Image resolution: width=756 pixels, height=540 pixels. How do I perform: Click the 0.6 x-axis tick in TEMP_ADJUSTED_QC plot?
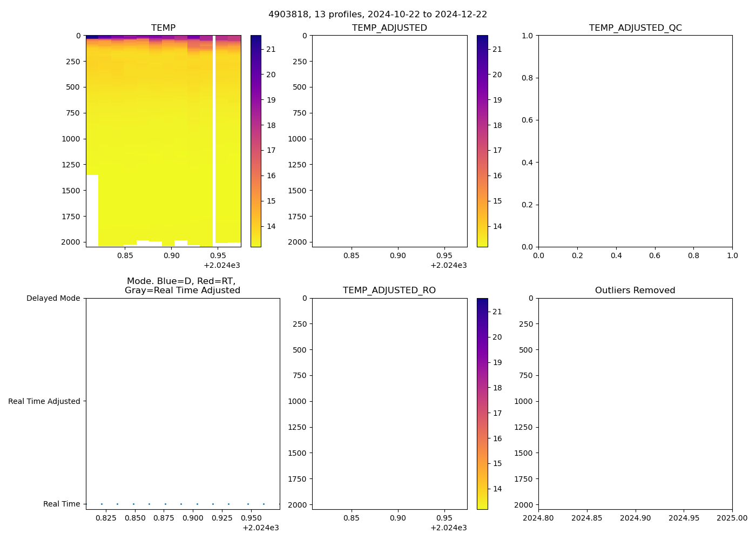pyautogui.click(x=654, y=256)
